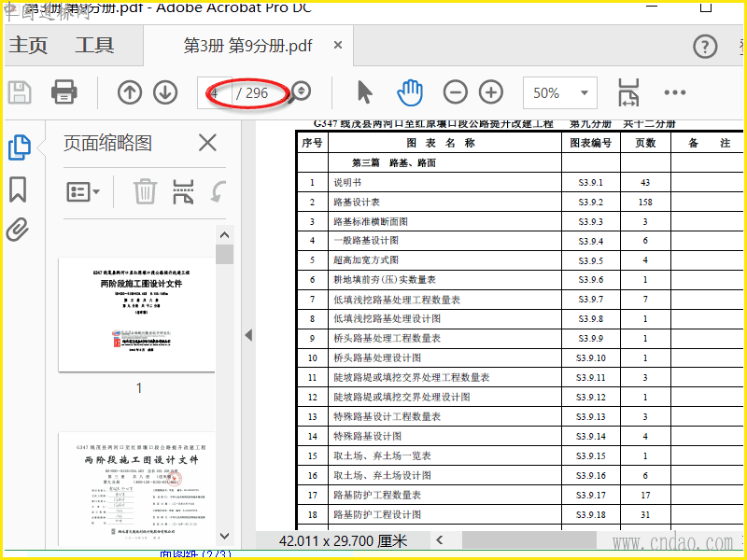The height and width of the screenshot is (560, 747).
Task: Click the document horizontal scrollbar thumb
Action: tap(529, 540)
